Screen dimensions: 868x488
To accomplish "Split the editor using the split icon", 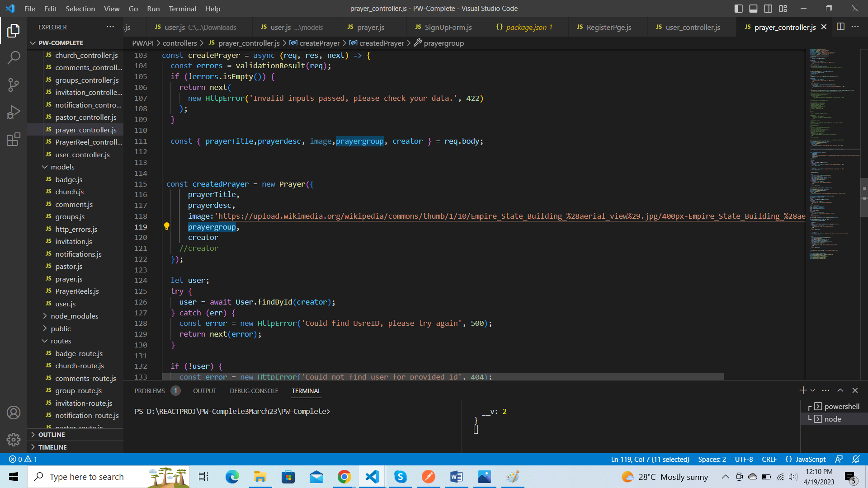I will point(841,27).
